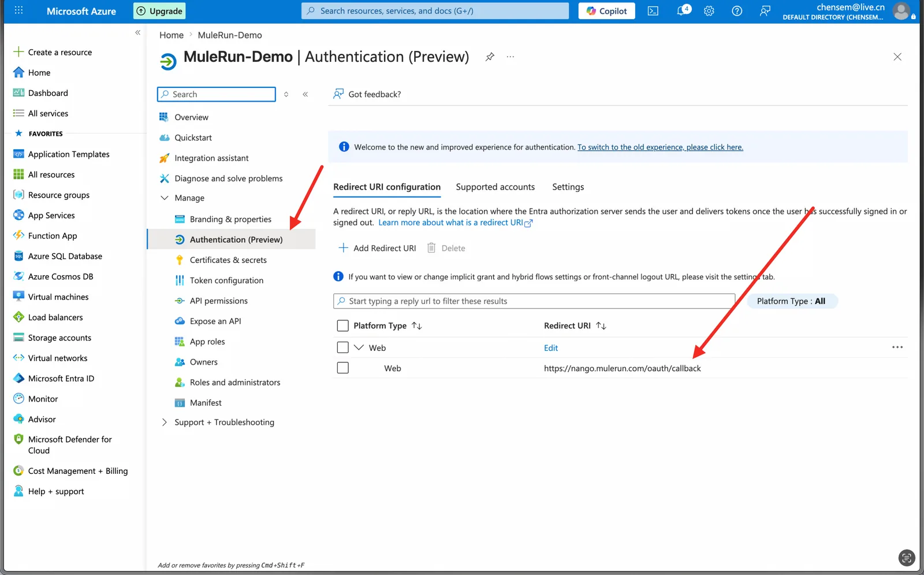Open the top bar feedback icon
924x575 pixels.
point(765,11)
